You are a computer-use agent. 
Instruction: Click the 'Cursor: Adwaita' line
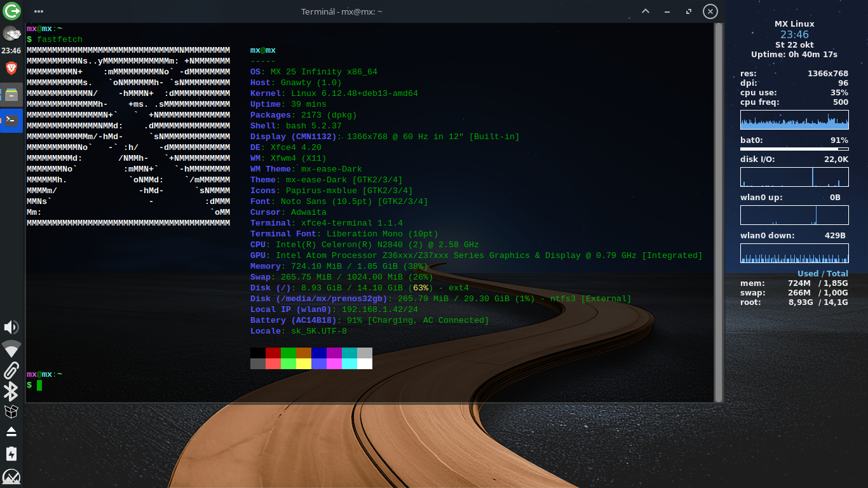click(x=288, y=212)
